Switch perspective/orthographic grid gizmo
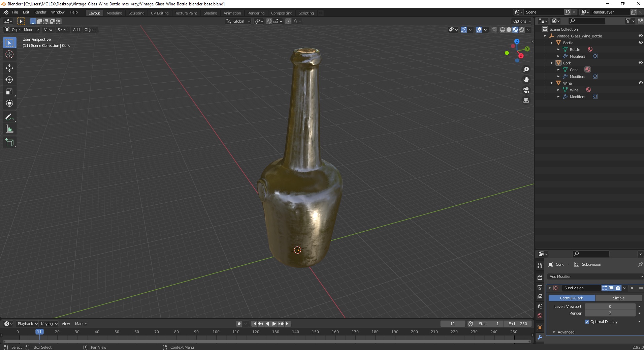Image resolution: width=644 pixels, height=350 pixels. click(x=526, y=100)
